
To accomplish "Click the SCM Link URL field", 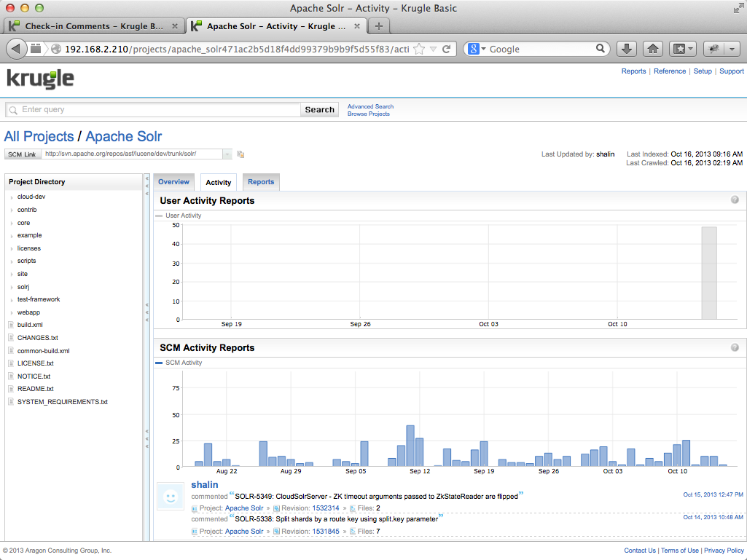I will (131, 154).
